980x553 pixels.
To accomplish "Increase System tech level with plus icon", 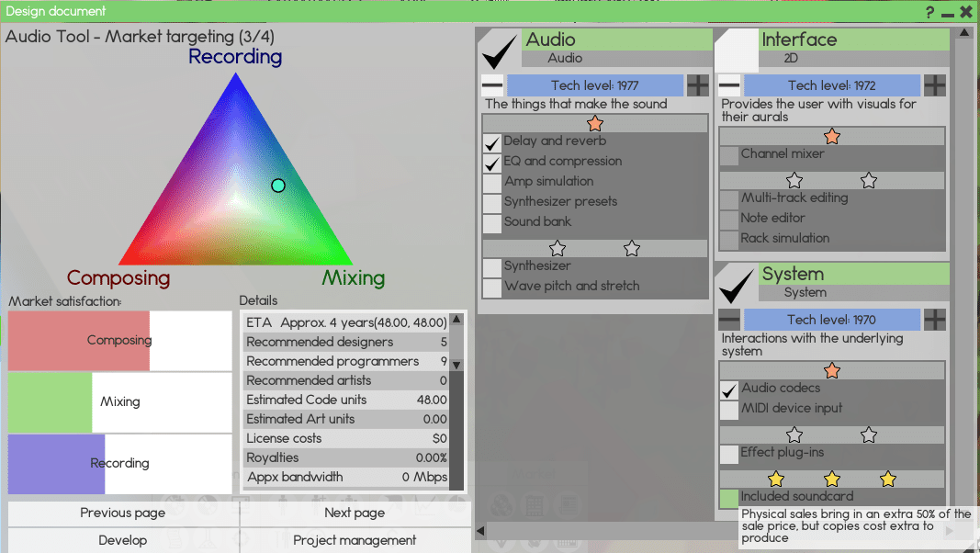I will (934, 320).
